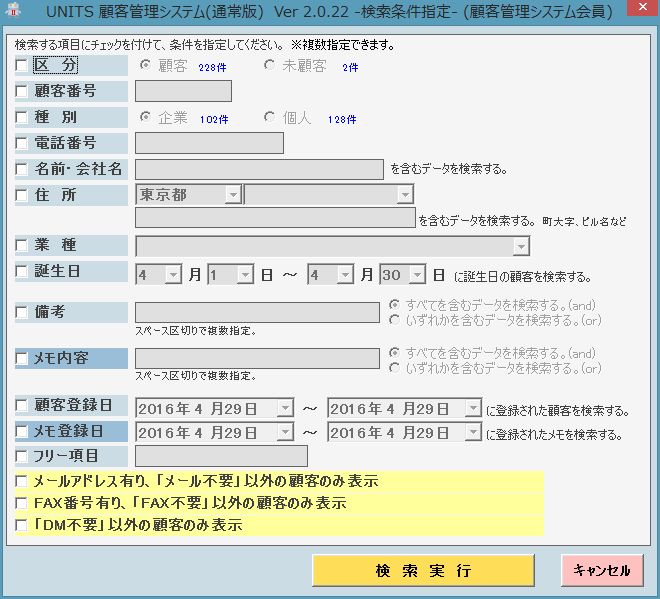This screenshot has height=599, width=660.
Task: Click the 228件 customer count
Action: coord(213,67)
